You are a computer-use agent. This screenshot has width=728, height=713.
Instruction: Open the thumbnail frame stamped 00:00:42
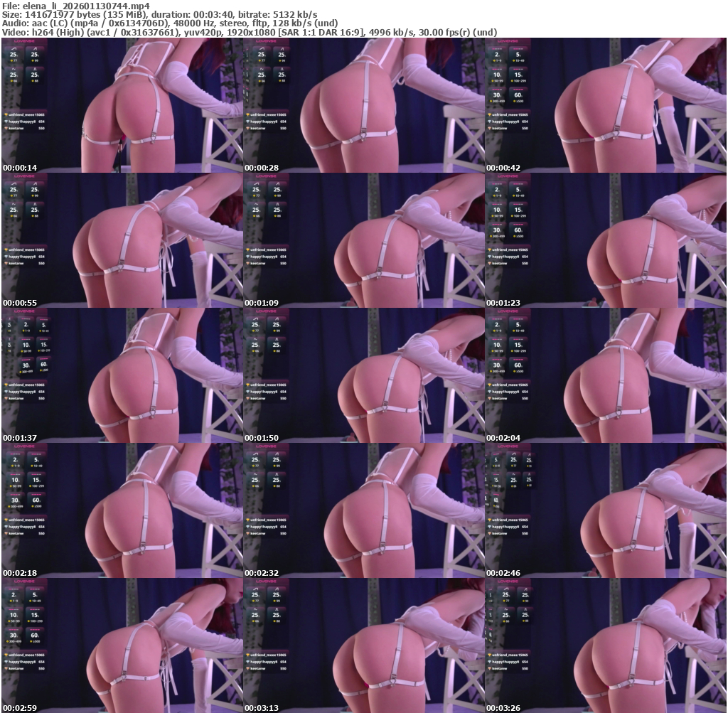606,105
